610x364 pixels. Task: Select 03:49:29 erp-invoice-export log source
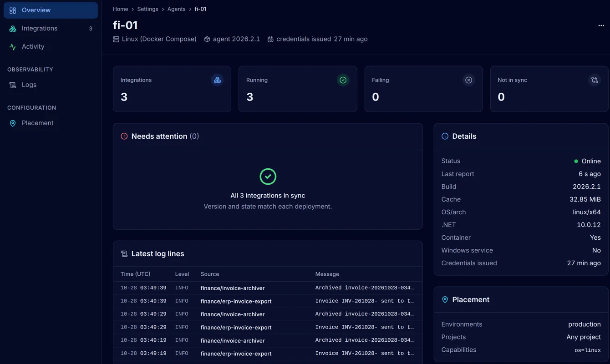pyautogui.click(x=236, y=327)
